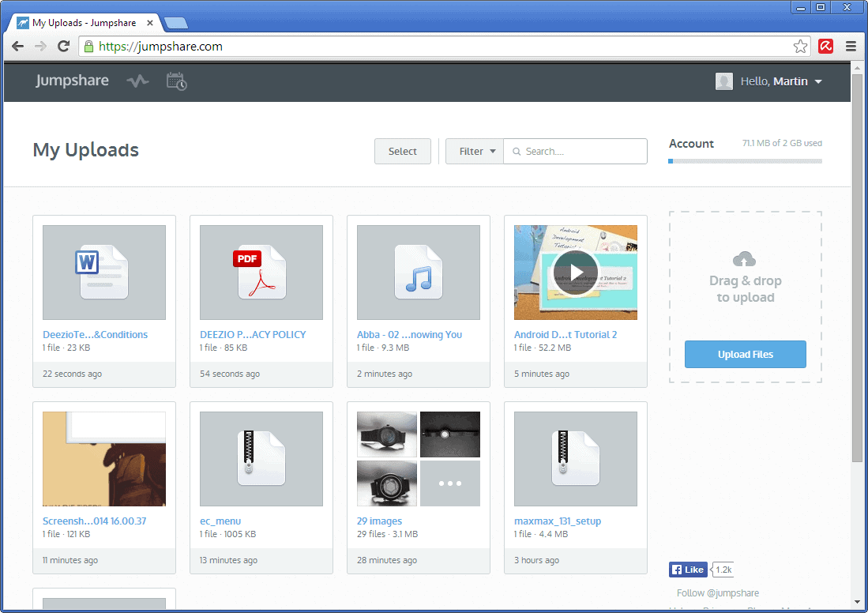Image resolution: width=868 pixels, height=613 pixels.
Task: Click the "1 file · 52.2 MB" text
Action: click(543, 348)
